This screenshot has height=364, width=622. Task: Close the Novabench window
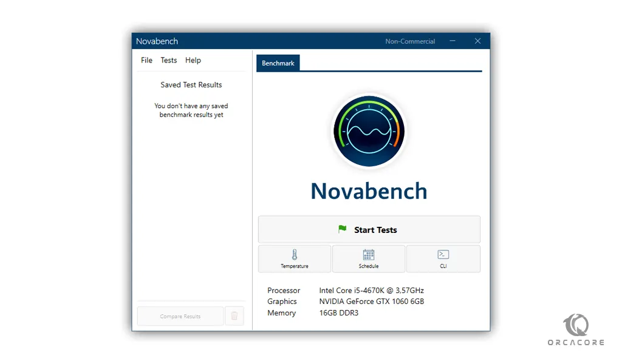(x=477, y=41)
